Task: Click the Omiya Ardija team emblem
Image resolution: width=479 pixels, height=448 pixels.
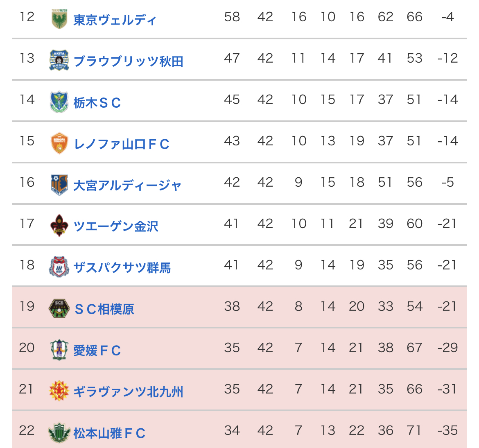Action: pyautogui.click(x=59, y=185)
